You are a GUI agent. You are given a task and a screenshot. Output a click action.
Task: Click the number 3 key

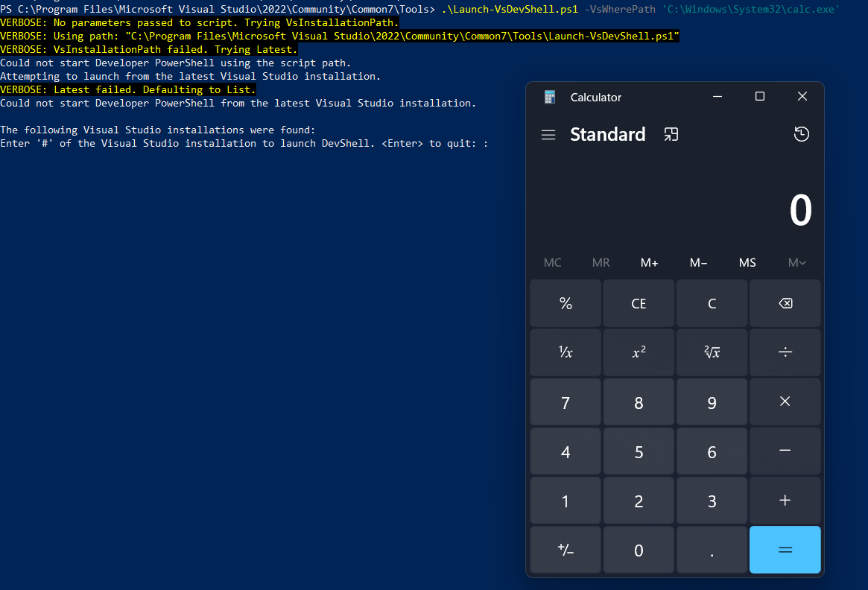(x=712, y=501)
